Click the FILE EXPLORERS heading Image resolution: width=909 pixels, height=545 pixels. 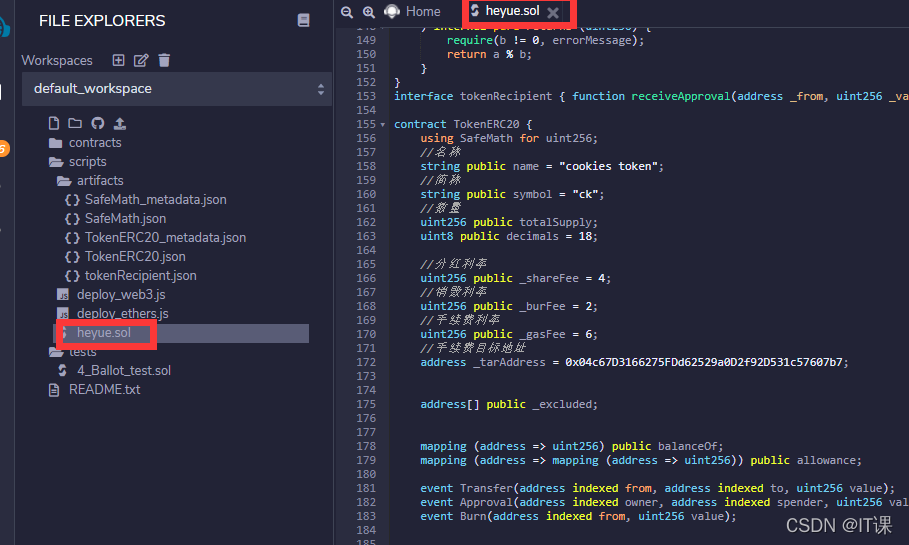click(102, 21)
